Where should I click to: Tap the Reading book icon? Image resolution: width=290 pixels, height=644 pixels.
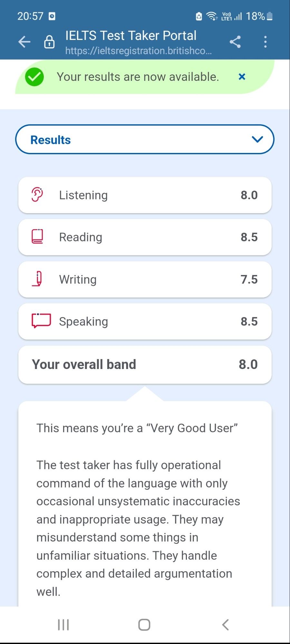[x=37, y=237]
